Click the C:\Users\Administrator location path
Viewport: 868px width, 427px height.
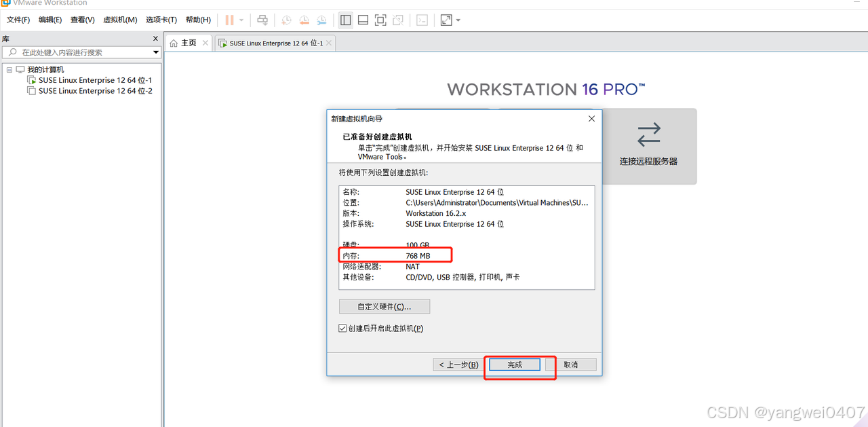[497, 202]
